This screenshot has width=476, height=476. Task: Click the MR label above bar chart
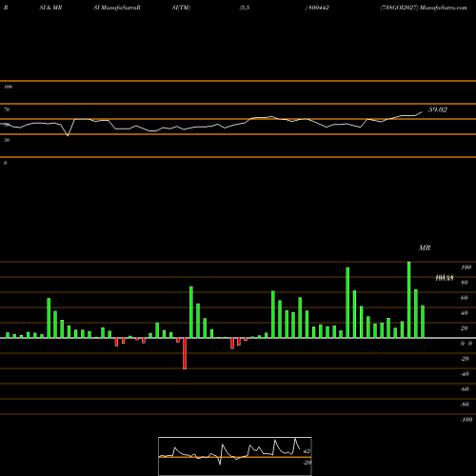(x=425, y=248)
